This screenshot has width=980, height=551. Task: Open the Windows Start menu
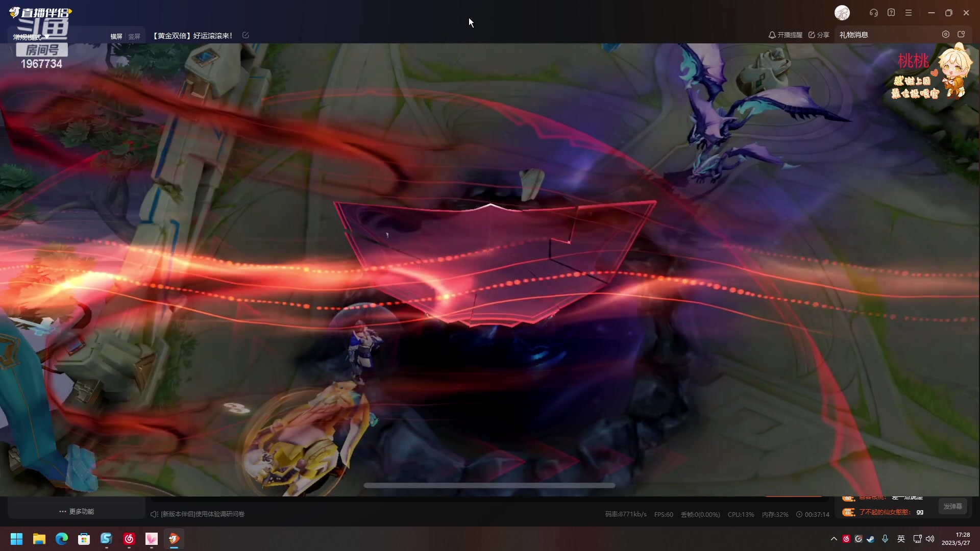click(x=17, y=539)
